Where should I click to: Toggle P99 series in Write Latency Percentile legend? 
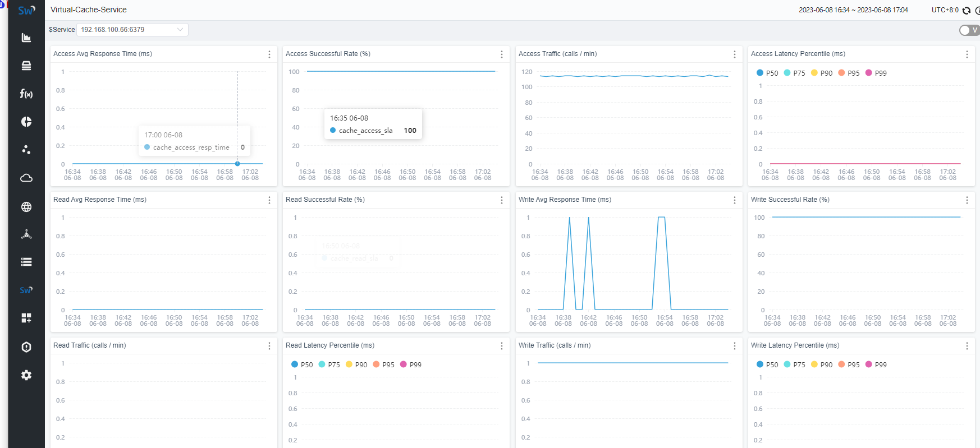tap(876, 364)
